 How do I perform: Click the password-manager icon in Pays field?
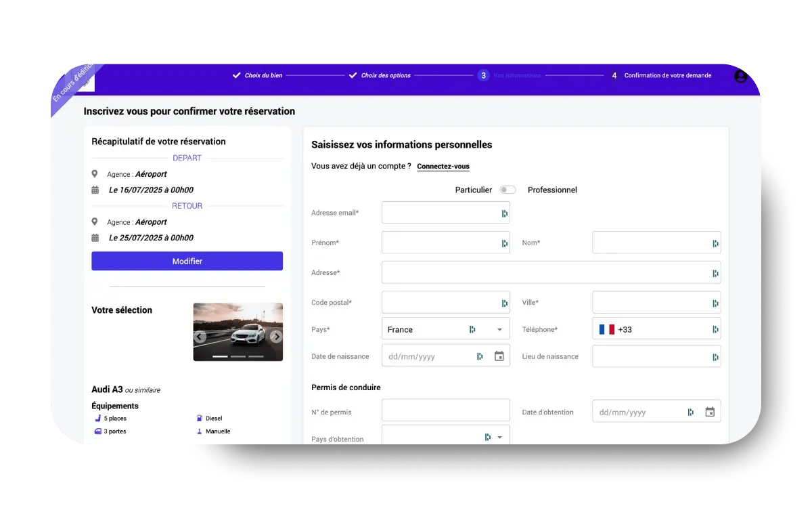click(x=472, y=329)
